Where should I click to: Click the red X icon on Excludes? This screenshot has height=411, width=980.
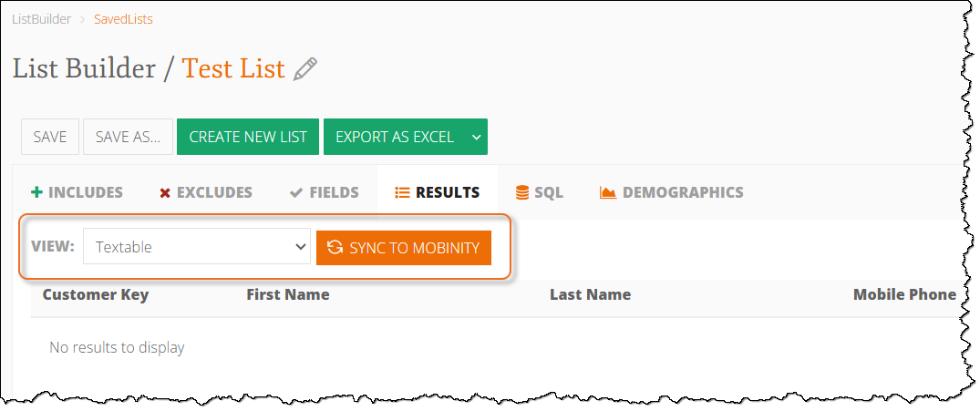(165, 192)
